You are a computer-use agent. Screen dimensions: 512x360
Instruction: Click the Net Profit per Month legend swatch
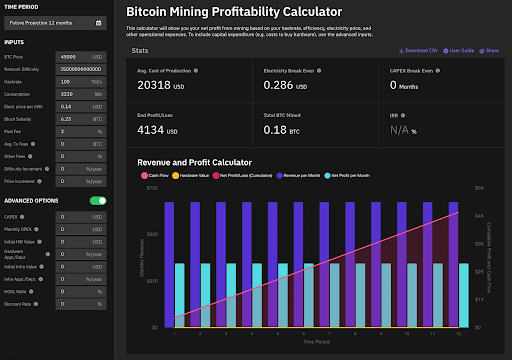(x=327, y=176)
